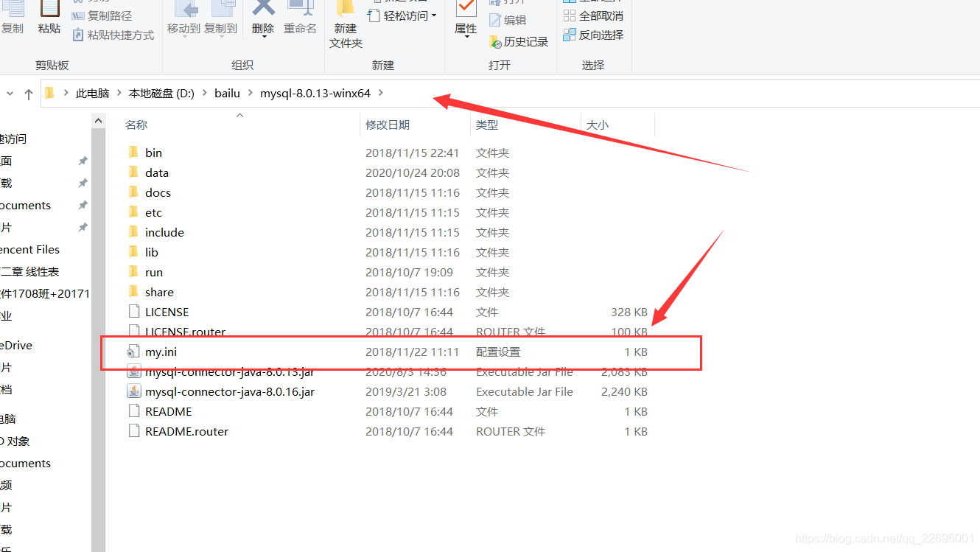Screen dimensions: 980x552
Task: Go to 此电脑 in the breadcrumb
Action: coord(92,94)
